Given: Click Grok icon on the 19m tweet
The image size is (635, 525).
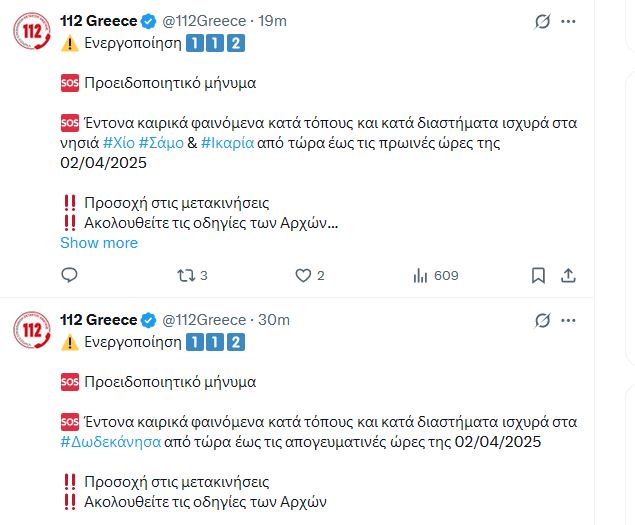Looking at the screenshot, I should 542,21.
